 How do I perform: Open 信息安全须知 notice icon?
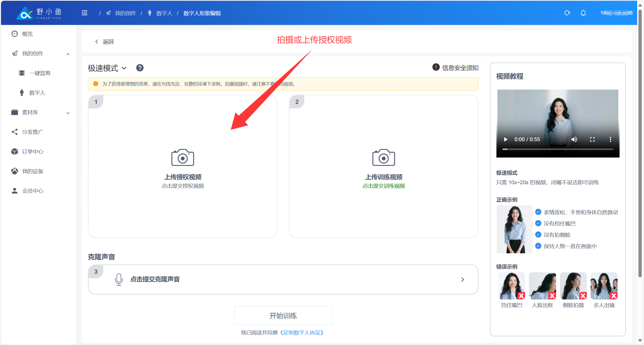tap(436, 67)
